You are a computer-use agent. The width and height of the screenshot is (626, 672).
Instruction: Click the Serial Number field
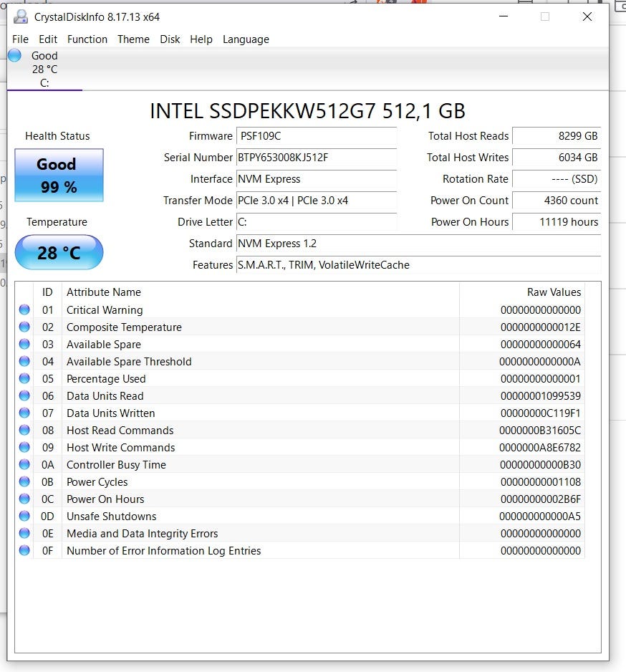coord(316,158)
